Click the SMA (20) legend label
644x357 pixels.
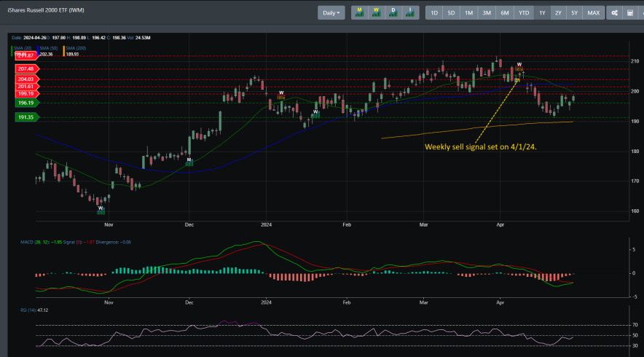pyautogui.click(x=23, y=48)
